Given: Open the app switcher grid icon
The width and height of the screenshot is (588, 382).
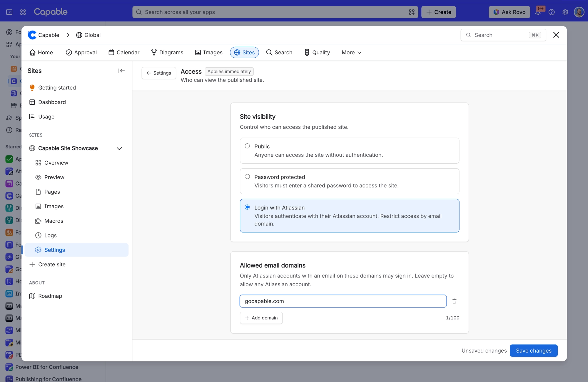Looking at the screenshot, I should (x=23, y=12).
